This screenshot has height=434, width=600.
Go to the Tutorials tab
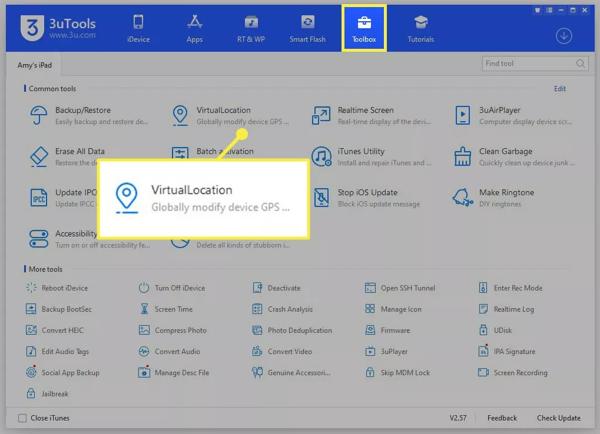pyautogui.click(x=421, y=29)
